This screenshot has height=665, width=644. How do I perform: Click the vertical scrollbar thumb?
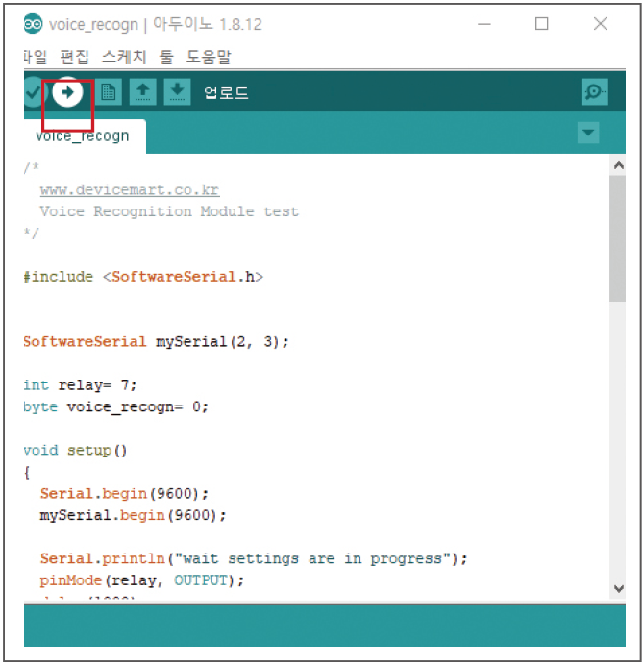[618, 238]
